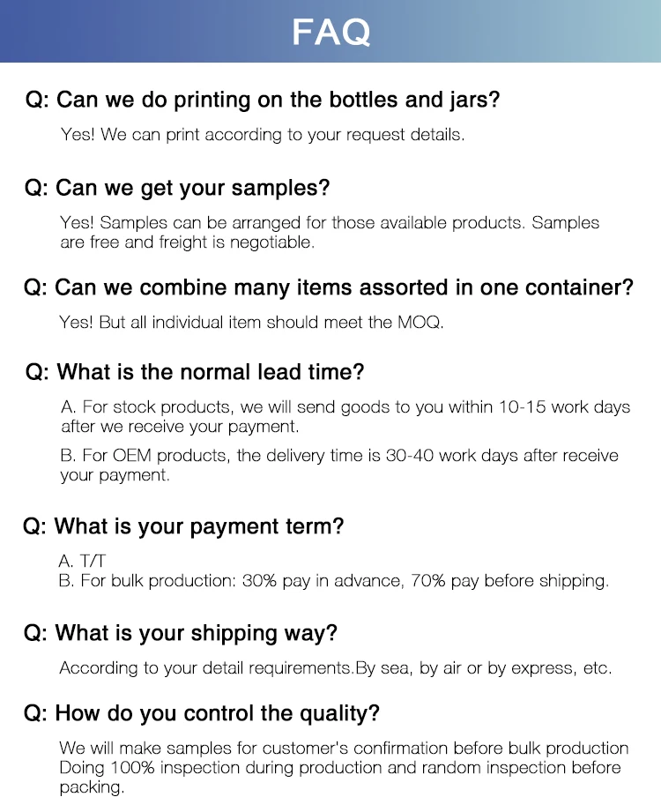The image size is (661, 812).
Task: Click the FAQ header title
Action: tap(330, 32)
